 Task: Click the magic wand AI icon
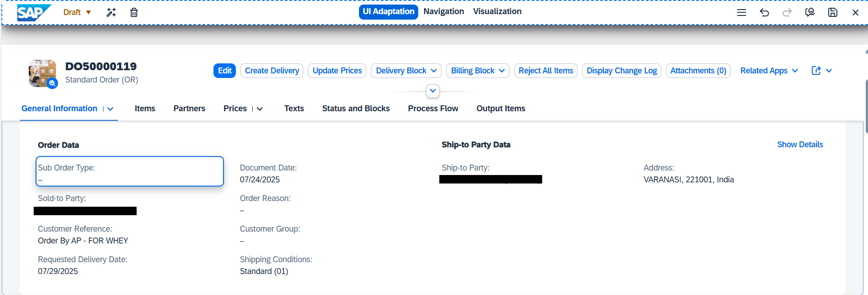[111, 12]
